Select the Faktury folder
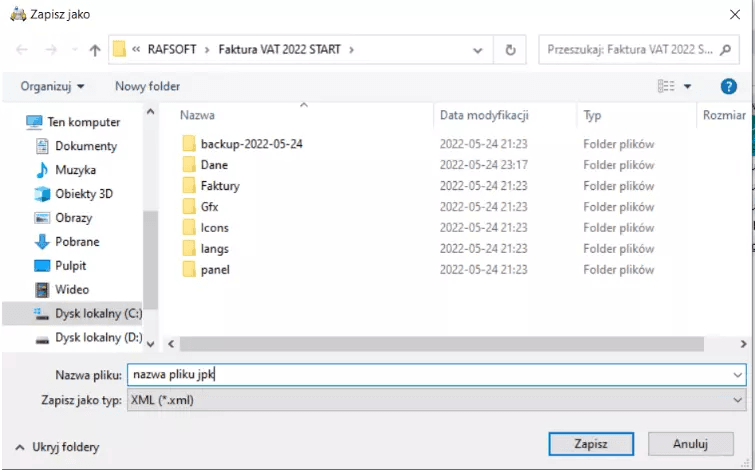Viewport: 755px width, 470px height. pos(219,186)
